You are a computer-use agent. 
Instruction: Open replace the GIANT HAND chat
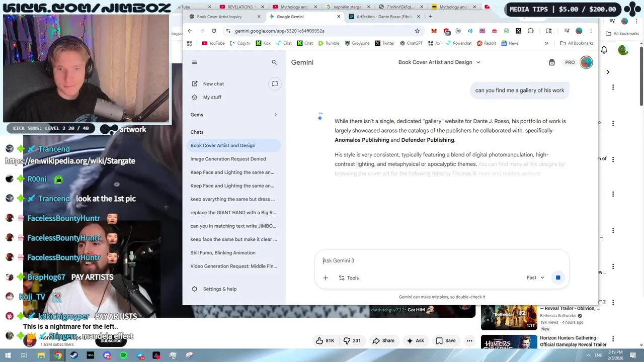[233, 213]
